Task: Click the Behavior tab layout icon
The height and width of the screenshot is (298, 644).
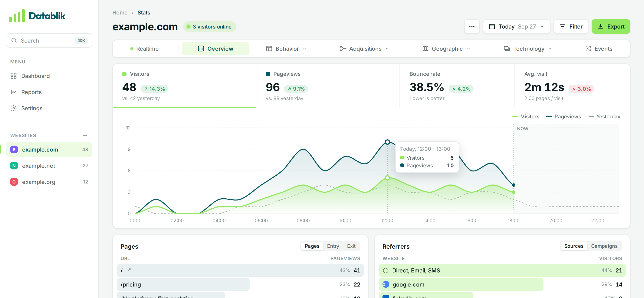Action: pos(269,49)
